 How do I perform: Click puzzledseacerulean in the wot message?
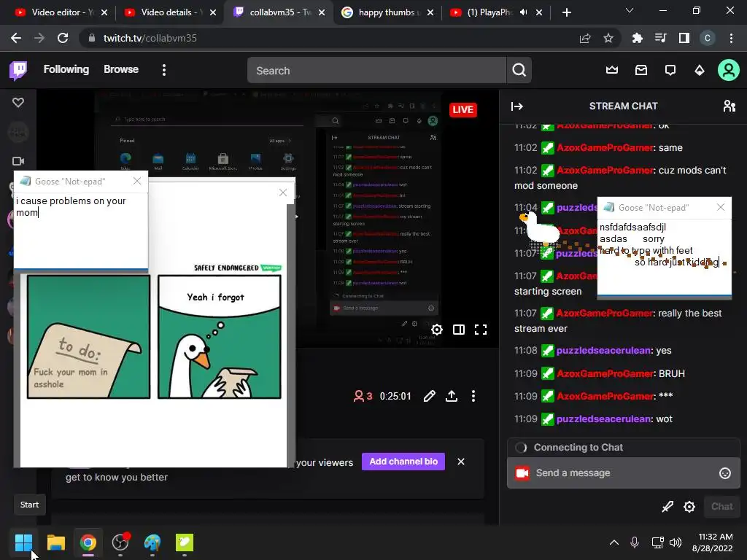coord(603,419)
